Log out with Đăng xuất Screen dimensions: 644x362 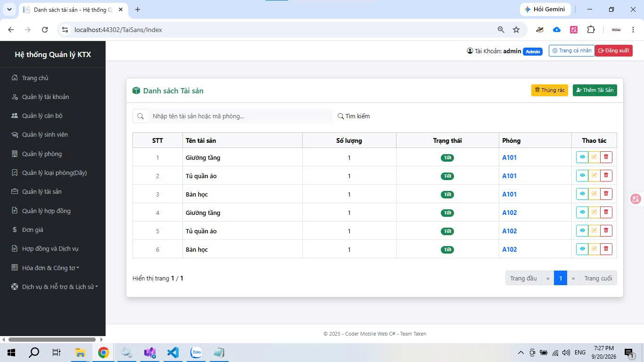coord(614,50)
